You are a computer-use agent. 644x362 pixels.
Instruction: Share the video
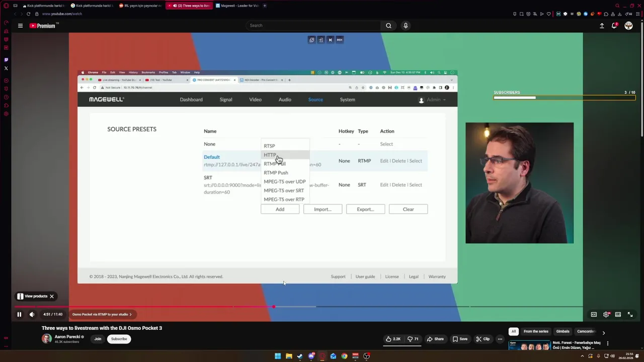click(x=436, y=339)
